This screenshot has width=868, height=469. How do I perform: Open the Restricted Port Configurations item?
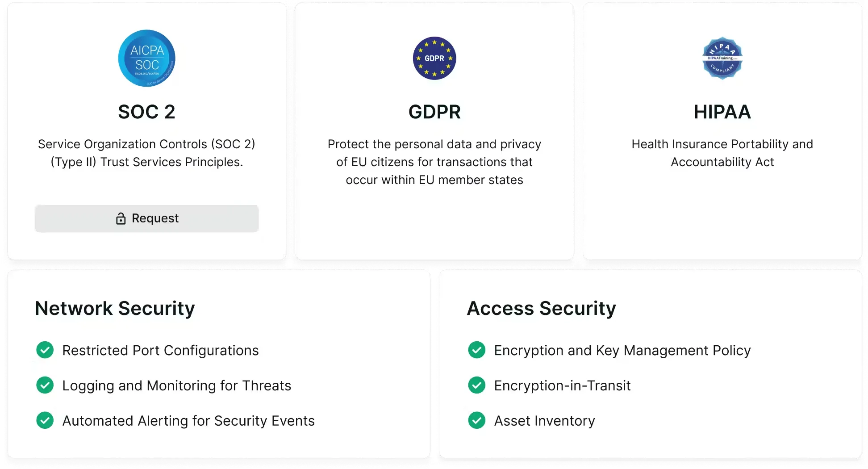(x=160, y=351)
